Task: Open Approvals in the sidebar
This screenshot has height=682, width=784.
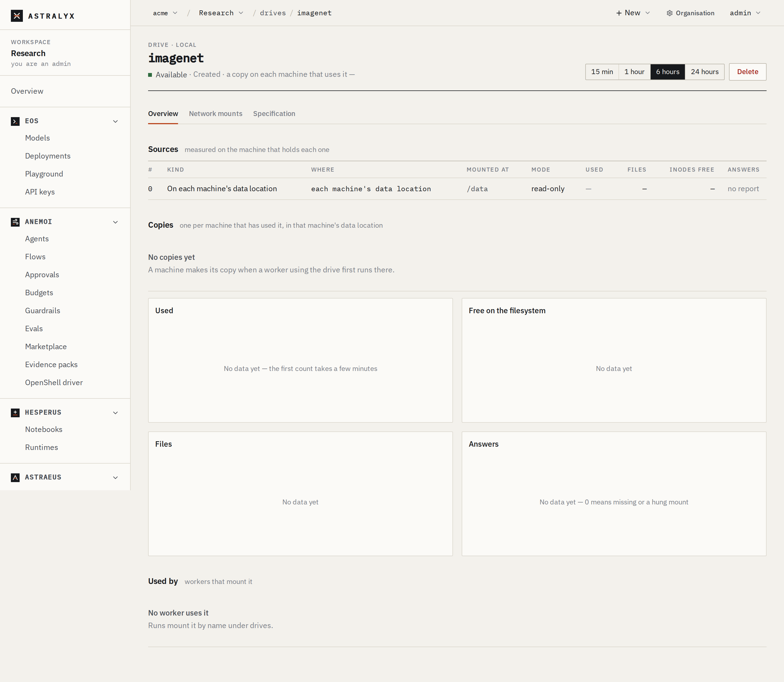Action: point(42,275)
